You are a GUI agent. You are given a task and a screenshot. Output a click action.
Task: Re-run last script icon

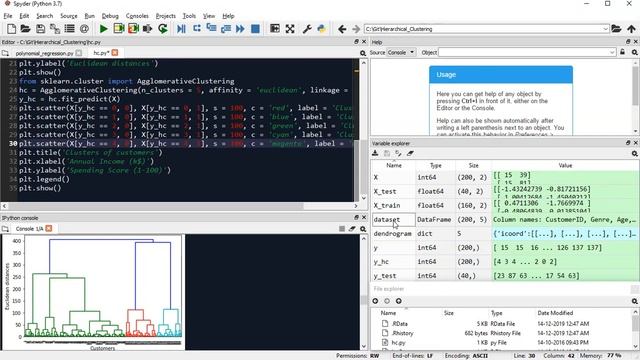tap(163, 29)
